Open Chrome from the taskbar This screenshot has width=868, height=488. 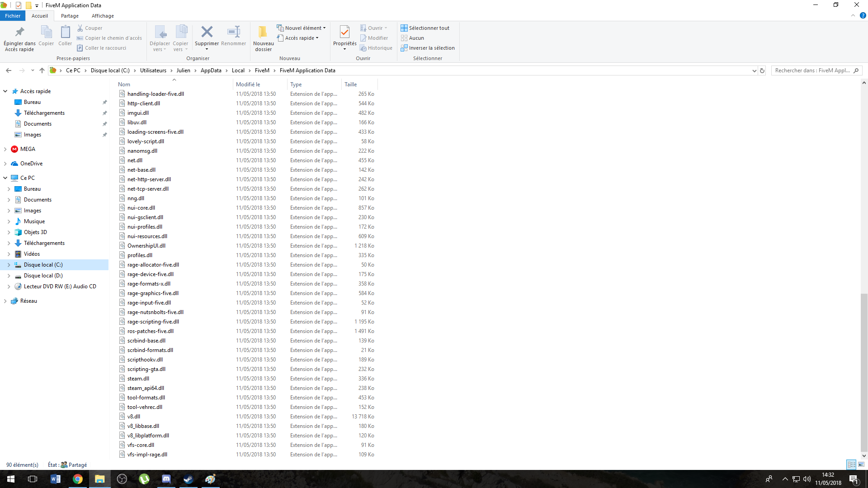[x=78, y=479]
